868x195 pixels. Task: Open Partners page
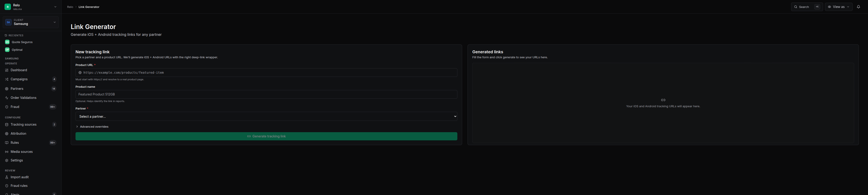pyautogui.click(x=31, y=89)
